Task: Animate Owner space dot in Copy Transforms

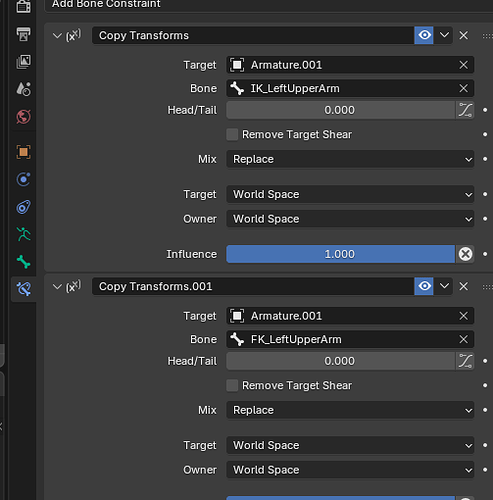Action: [485, 219]
